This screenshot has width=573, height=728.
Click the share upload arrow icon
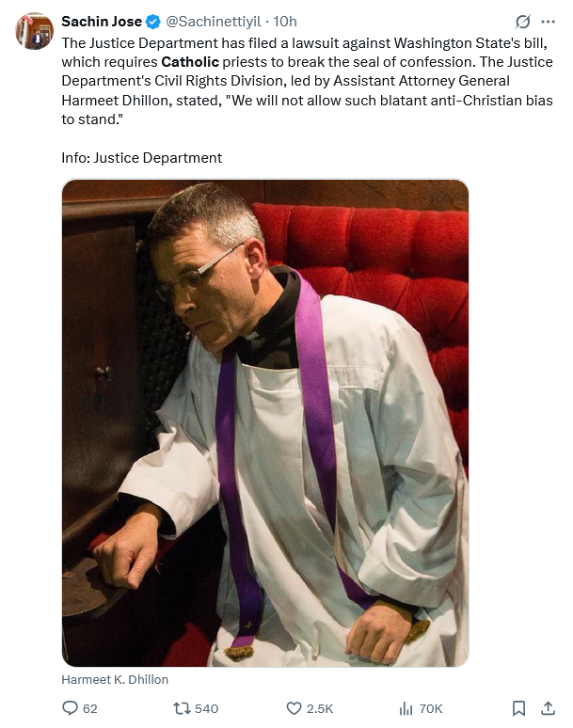point(548,708)
